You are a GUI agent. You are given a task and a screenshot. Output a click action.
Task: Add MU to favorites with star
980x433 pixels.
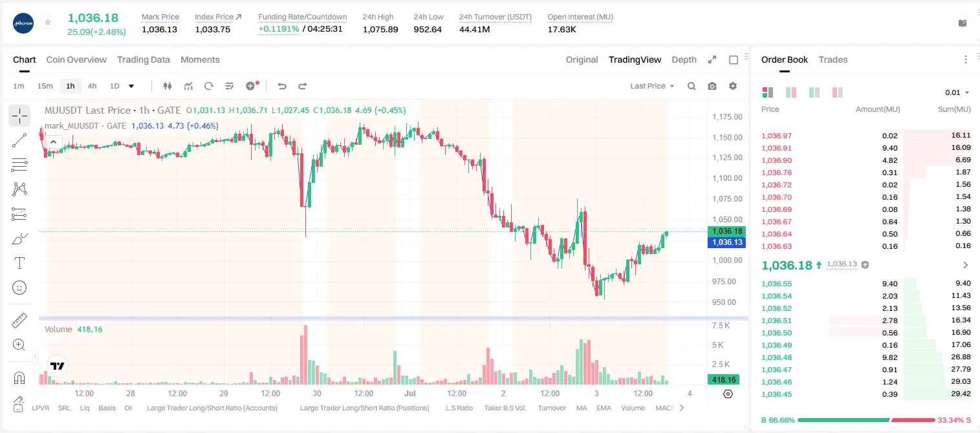47,23
